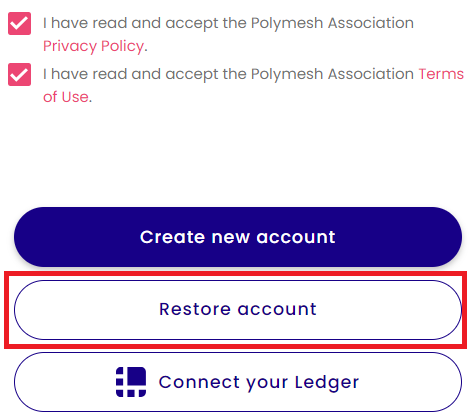The image size is (473, 418).
Task: Begin hardware wallet connection via Ledger button
Action: [x=238, y=382]
